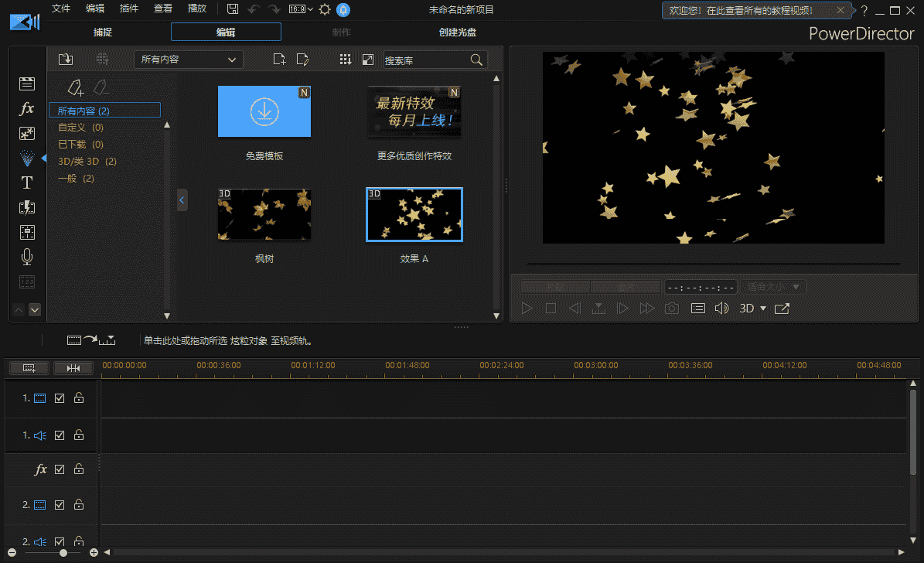
Task: Switch to the 创建光盘 tab
Action: (457, 32)
